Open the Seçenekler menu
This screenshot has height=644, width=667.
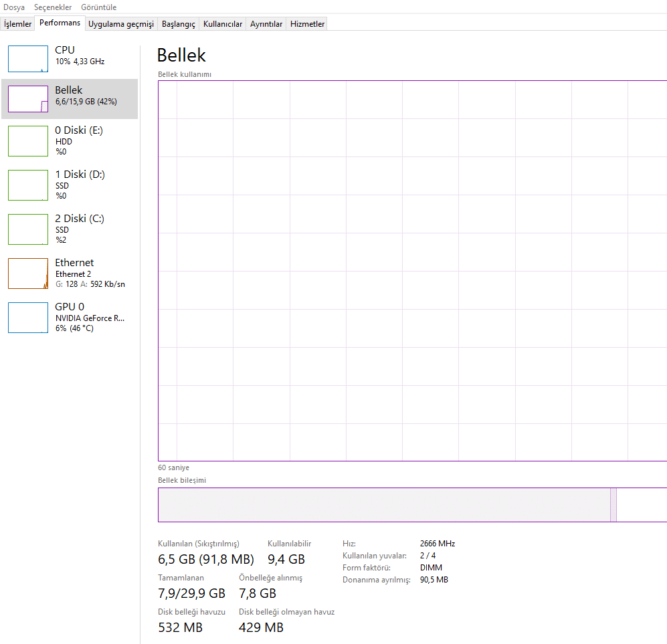pos(53,7)
